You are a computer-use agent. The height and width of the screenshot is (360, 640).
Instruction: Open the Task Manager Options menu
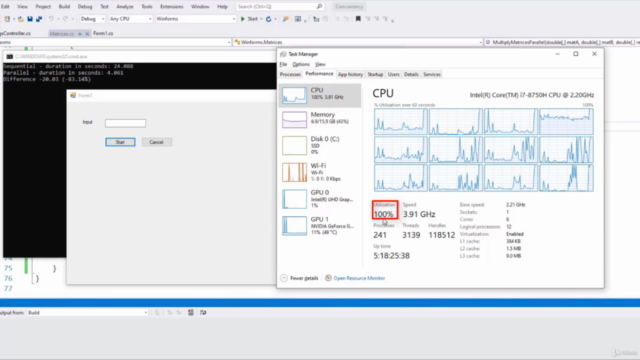(301, 64)
